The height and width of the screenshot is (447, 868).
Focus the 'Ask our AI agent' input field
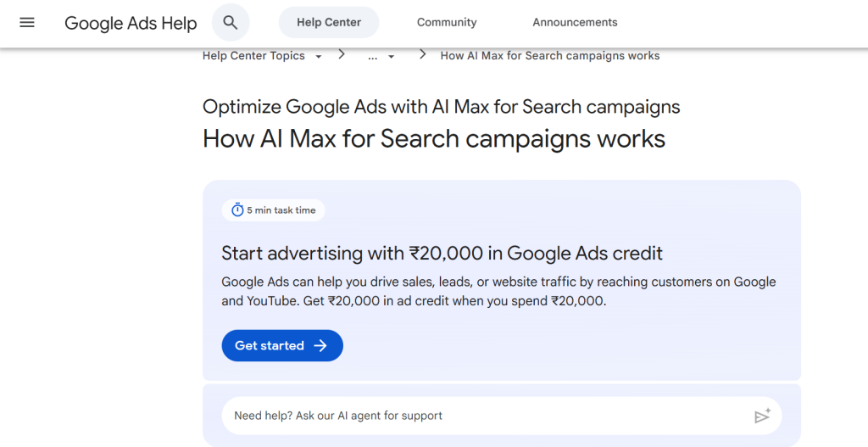pos(483,416)
